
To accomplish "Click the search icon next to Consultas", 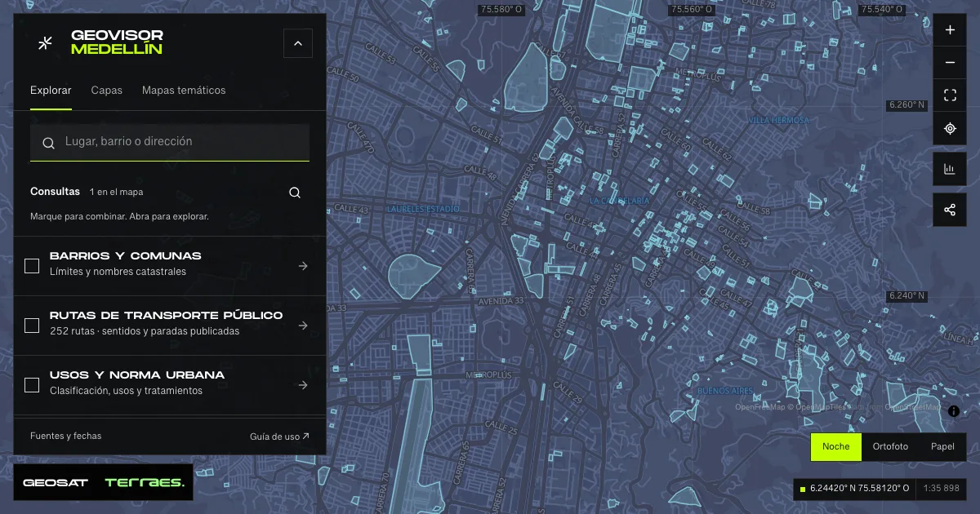I will (295, 193).
